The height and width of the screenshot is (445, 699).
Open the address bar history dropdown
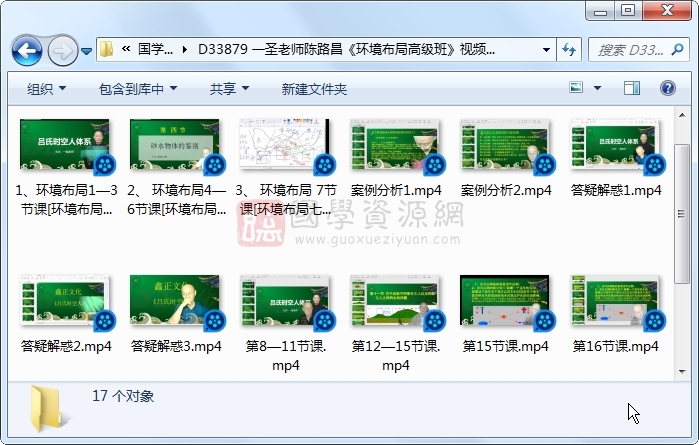click(546, 49)
